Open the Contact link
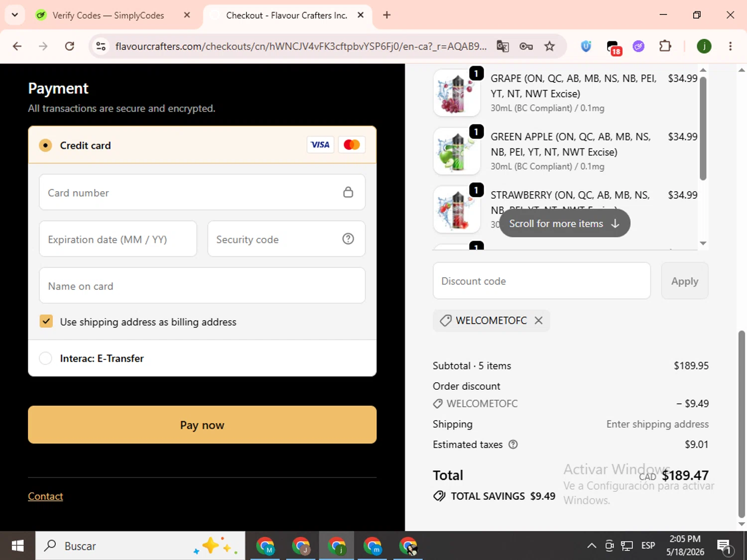The height and width of the screenshot is (560, 747). pyautogui.click(x=45, y=496)
